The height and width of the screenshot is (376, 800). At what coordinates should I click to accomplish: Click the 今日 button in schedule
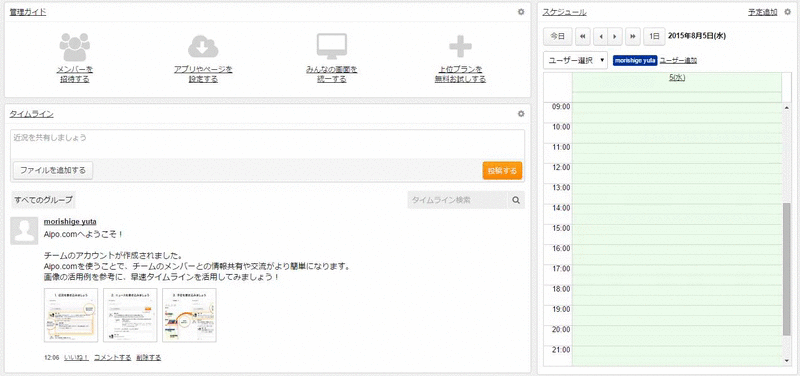coord(558,36)
